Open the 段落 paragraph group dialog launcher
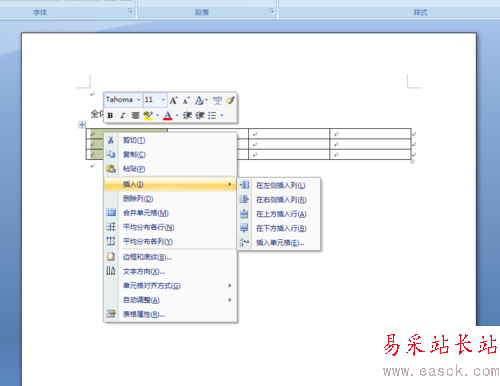The height and width of the screenshot is (386, 500). tap(271, 11)
